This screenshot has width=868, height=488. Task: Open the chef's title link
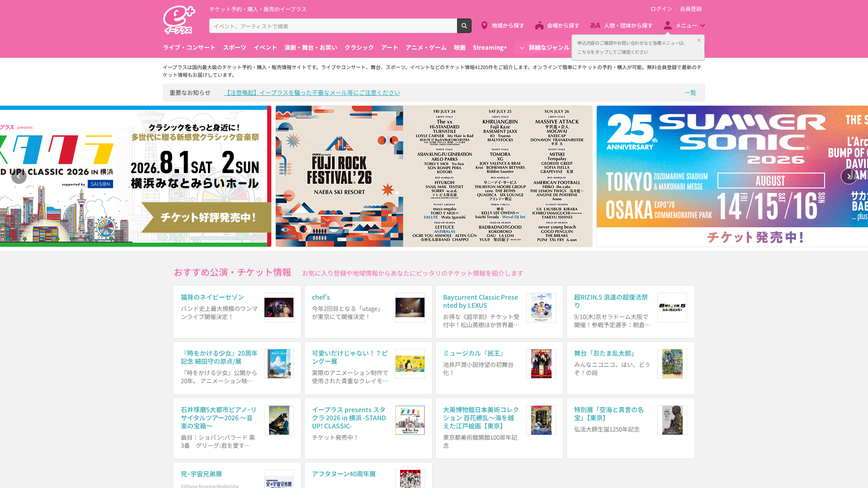pos(321,297)
